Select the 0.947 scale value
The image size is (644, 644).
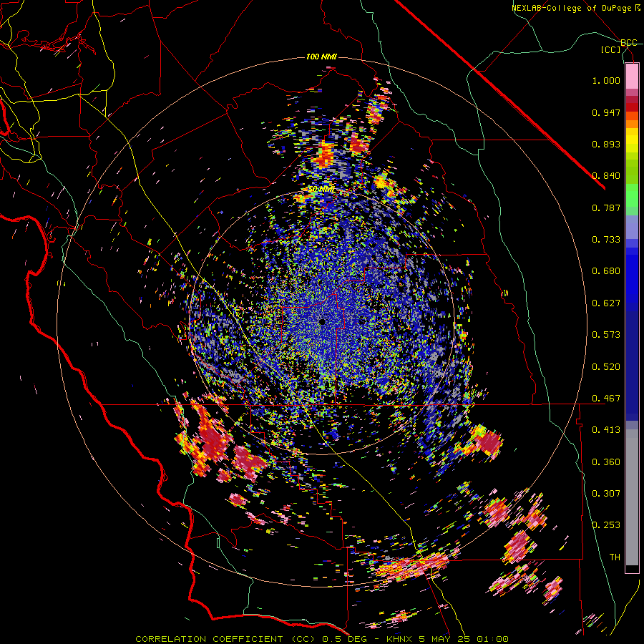pos(606,112)
